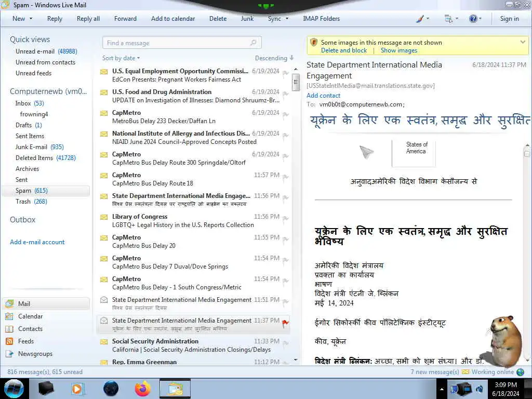This screenshot has height=399, width=532.
Task: Click Sign in button
Action: click(x=509, y=19)
